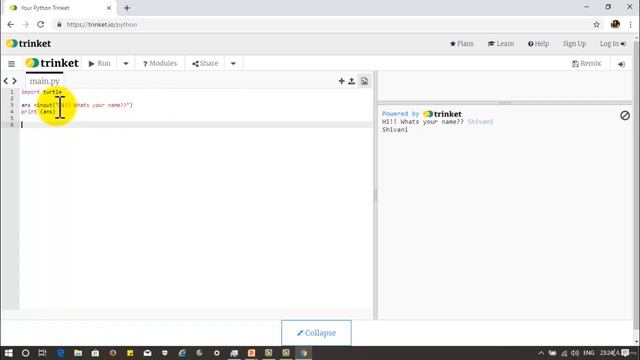Screen dimensions: 640x360
Task: Open the Help menu
Action: [538, 44]
